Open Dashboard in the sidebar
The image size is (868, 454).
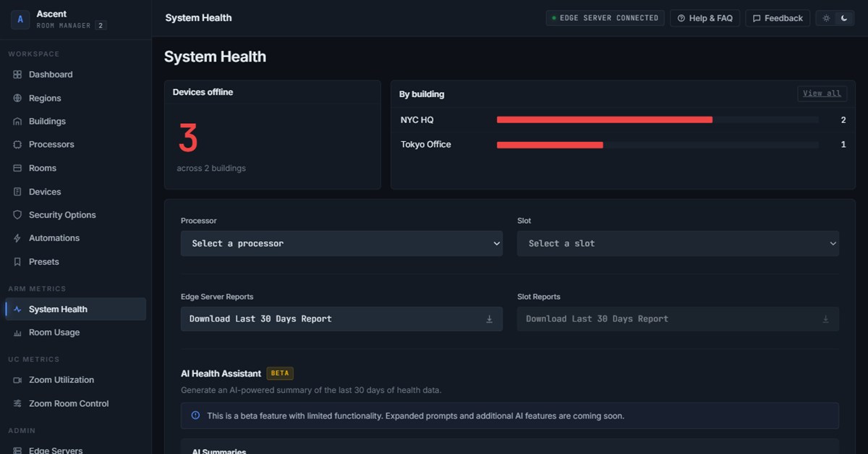75,75
